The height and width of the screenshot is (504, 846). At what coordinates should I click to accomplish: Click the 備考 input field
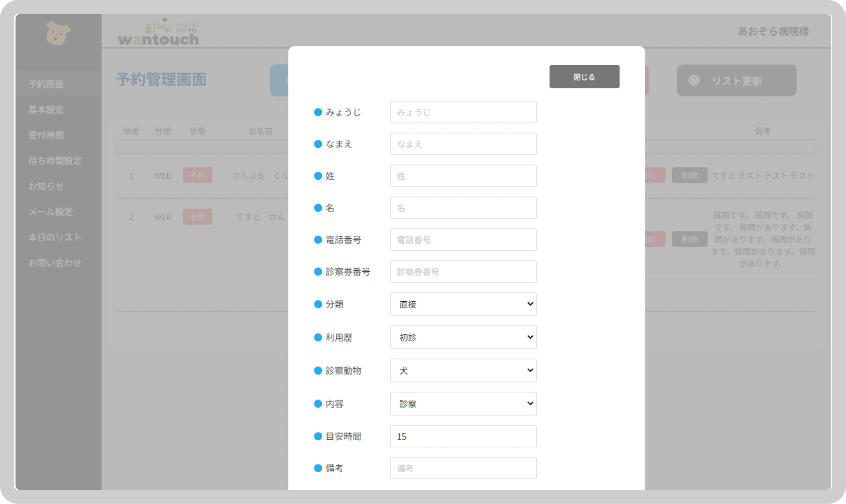[463, 468]
